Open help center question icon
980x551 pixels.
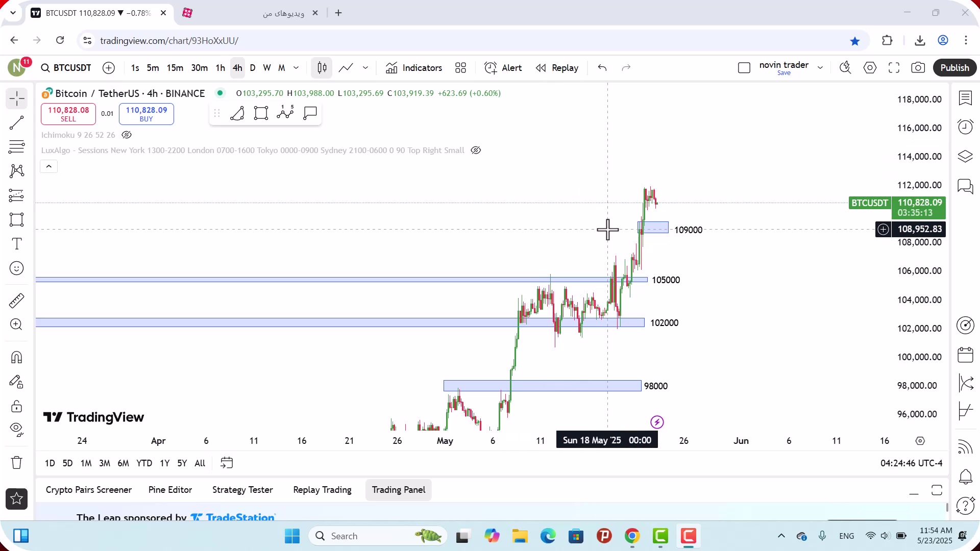pos(965,506)
